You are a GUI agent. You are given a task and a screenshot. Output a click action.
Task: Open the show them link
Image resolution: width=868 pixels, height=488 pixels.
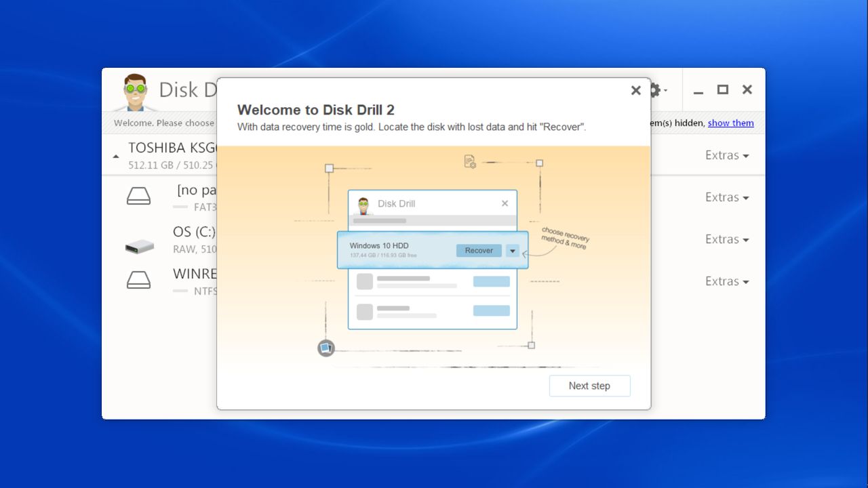[x=730, y=123]
